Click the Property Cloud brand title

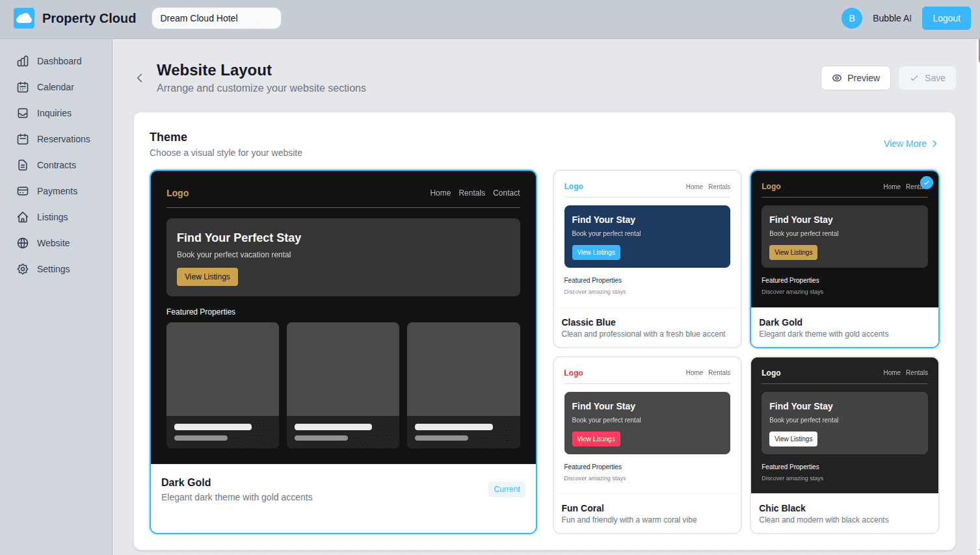click(89, 18)
